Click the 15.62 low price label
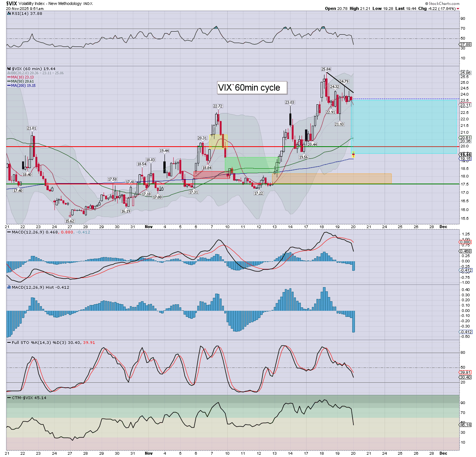Image resolution: width=476 pixels, height=457 pixels. click(70, 221)
